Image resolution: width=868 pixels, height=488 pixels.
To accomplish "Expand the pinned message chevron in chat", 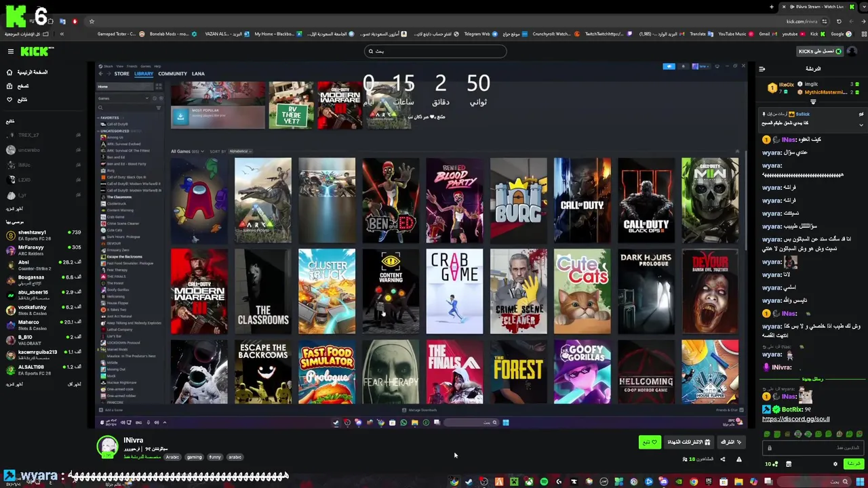I will click(x=861, y=124).
